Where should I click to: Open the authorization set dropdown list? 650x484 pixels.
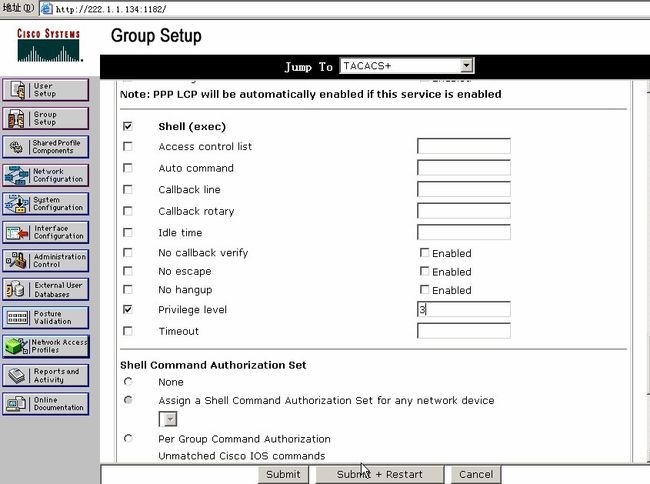click(168, 419)
